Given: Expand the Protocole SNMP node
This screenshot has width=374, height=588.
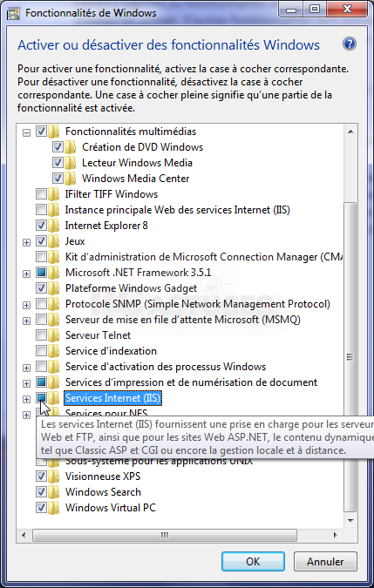Looking at the screenshot, I should point(26,305).
